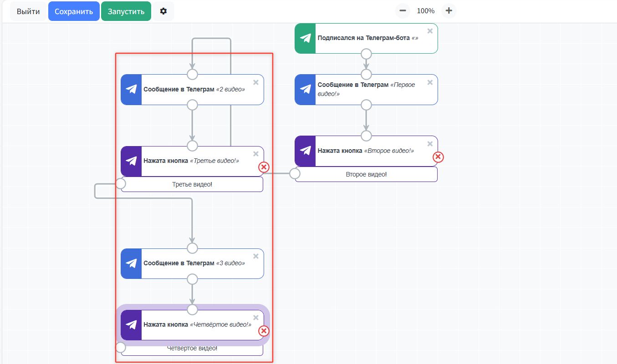This screenshot has width=617, height=364.
Task: Remove the «2 видео» message block
Action: [256, 82]
